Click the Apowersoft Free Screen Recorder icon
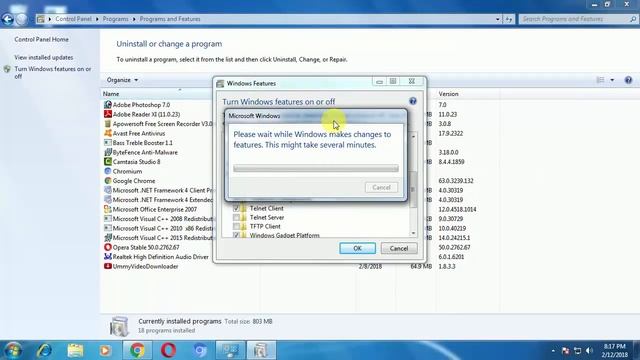Image resolution: width=640 pixels, height=360 pixels. click(108, 124)
